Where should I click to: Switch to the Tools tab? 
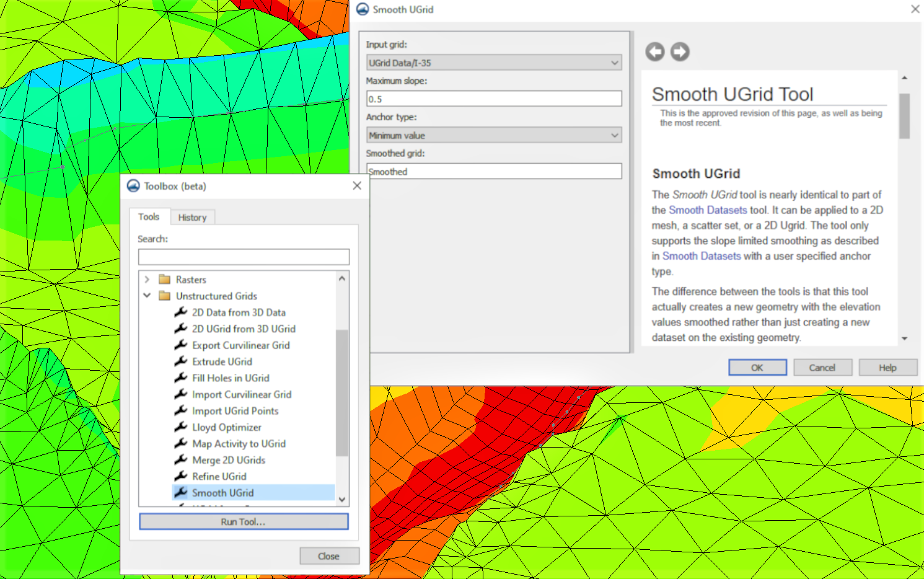[x=149, y=216]
